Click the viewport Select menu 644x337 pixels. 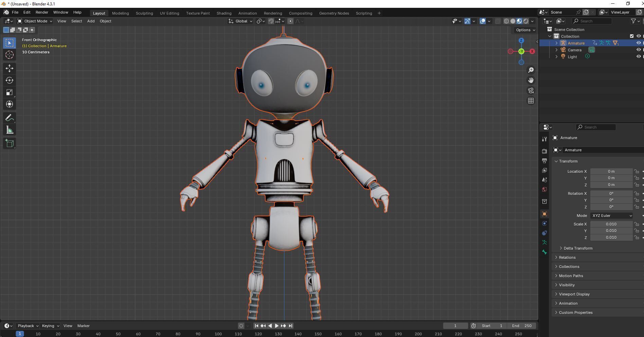[76, 21]
